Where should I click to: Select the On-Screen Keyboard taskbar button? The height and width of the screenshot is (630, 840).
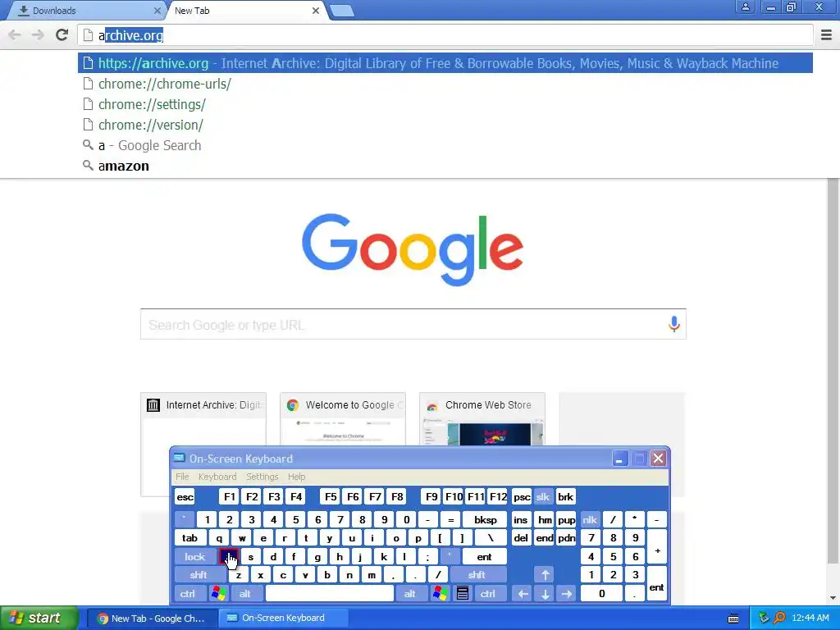click(282, 619)
